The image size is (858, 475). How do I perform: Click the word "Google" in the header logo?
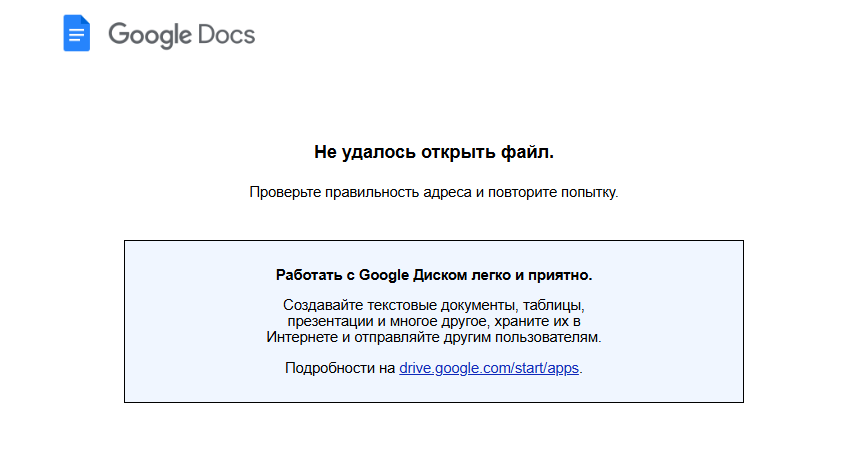pyautogui.click(x=150, y=35)
